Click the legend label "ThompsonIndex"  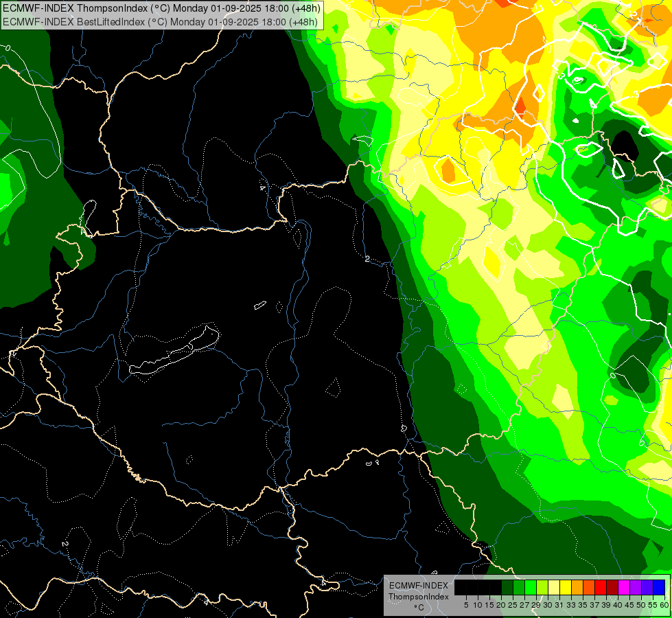(x=419, y=597)
